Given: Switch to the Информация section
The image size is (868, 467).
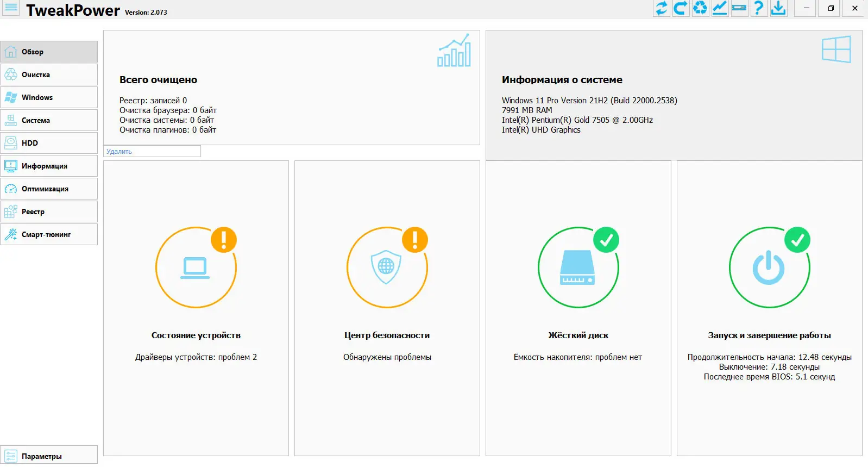Looking at the screenshot, I should click(49, 166).
